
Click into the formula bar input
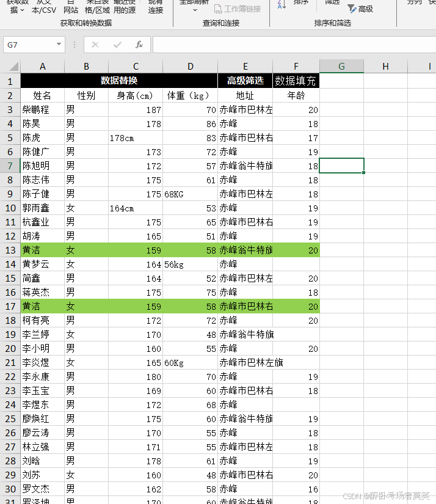[x=294, y=45]
